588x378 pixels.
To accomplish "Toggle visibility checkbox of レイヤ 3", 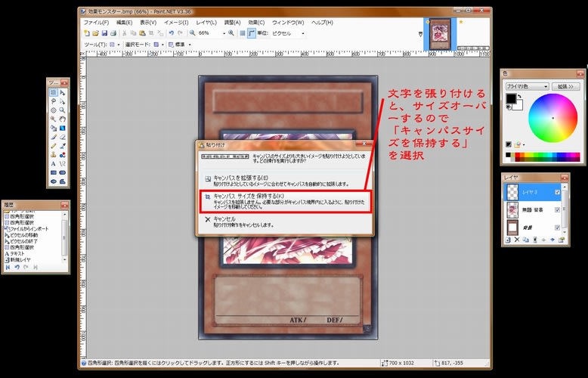I will tap(557, 192).
